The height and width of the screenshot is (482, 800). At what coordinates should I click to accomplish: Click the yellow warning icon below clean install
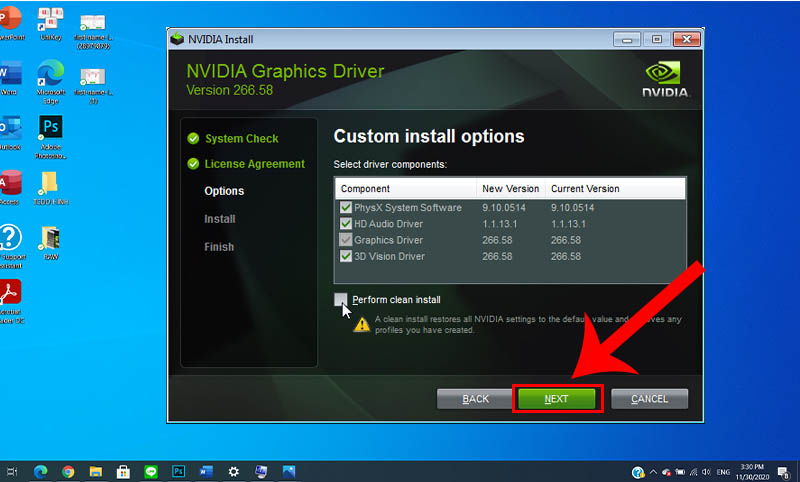coord(362,324)
